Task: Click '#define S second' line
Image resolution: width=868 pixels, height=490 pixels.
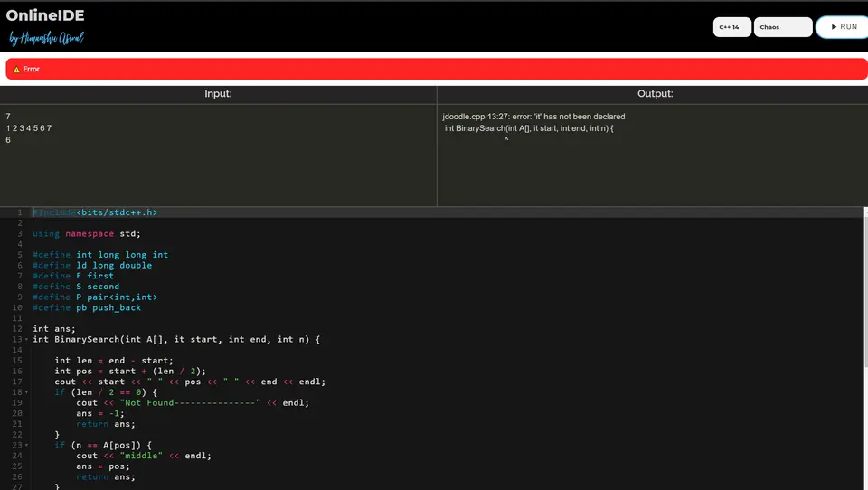Action: (76, 287)
